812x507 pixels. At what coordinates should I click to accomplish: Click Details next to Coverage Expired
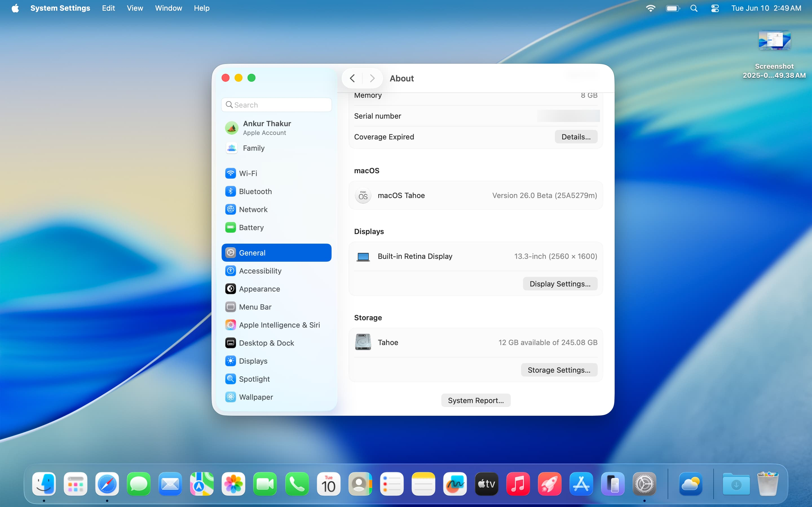[576, 137]
